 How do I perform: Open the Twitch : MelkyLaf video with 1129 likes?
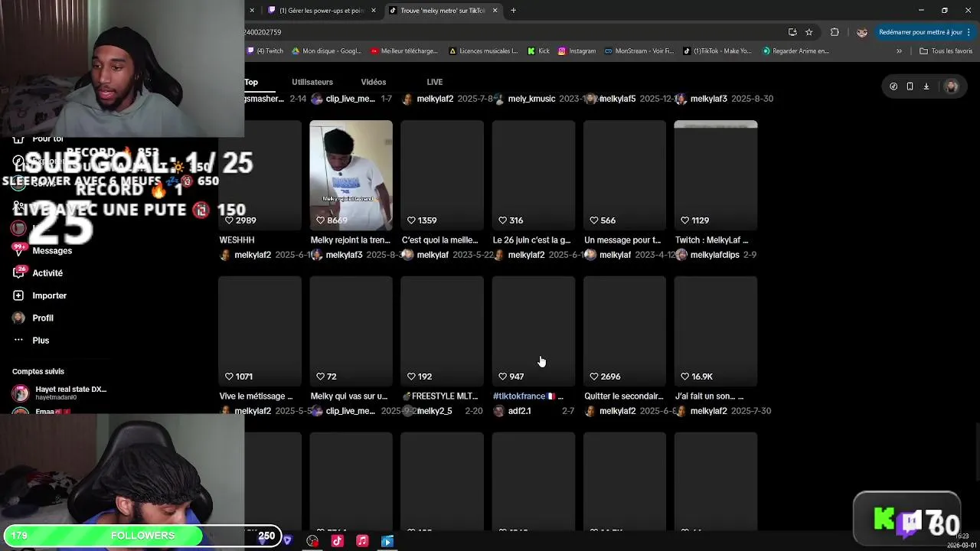point(716,175)
